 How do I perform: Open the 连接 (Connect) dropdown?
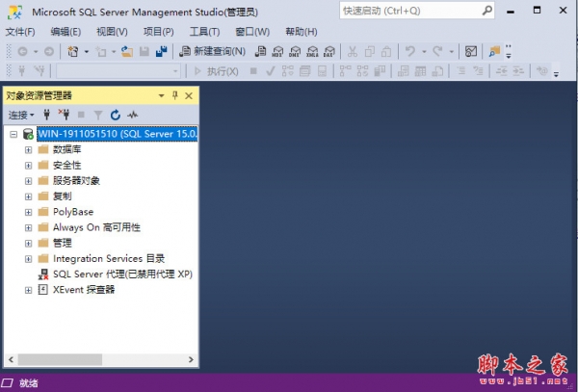(x=19, y=115)
